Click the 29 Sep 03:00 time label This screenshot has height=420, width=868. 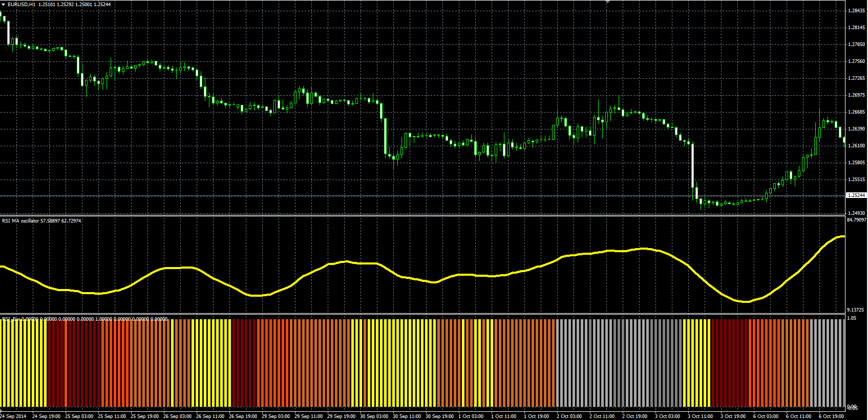pos(276,416)
